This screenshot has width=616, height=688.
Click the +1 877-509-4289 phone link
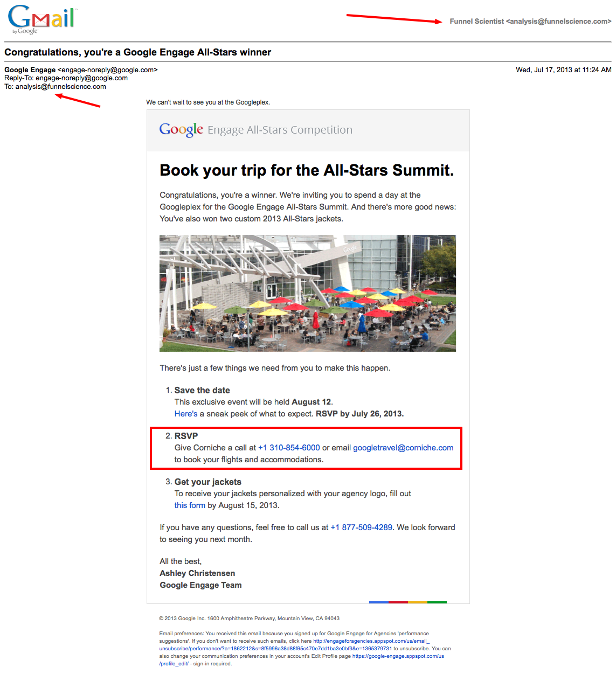pos(361,527)
